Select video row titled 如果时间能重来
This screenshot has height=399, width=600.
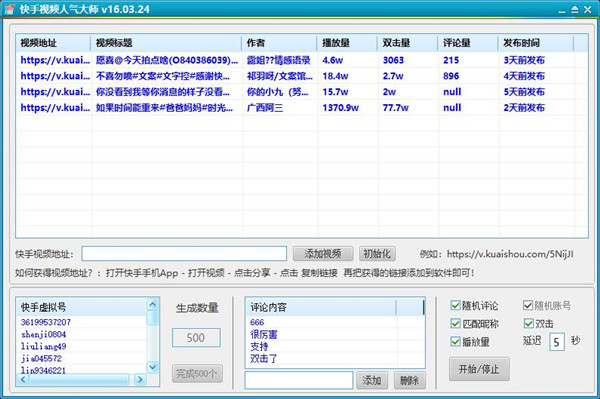coord(302,107)
